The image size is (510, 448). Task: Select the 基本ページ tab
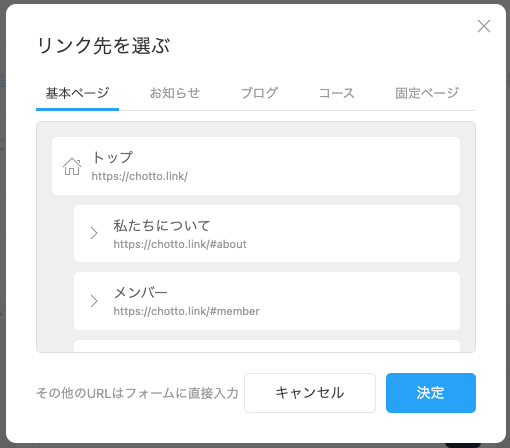77,93
